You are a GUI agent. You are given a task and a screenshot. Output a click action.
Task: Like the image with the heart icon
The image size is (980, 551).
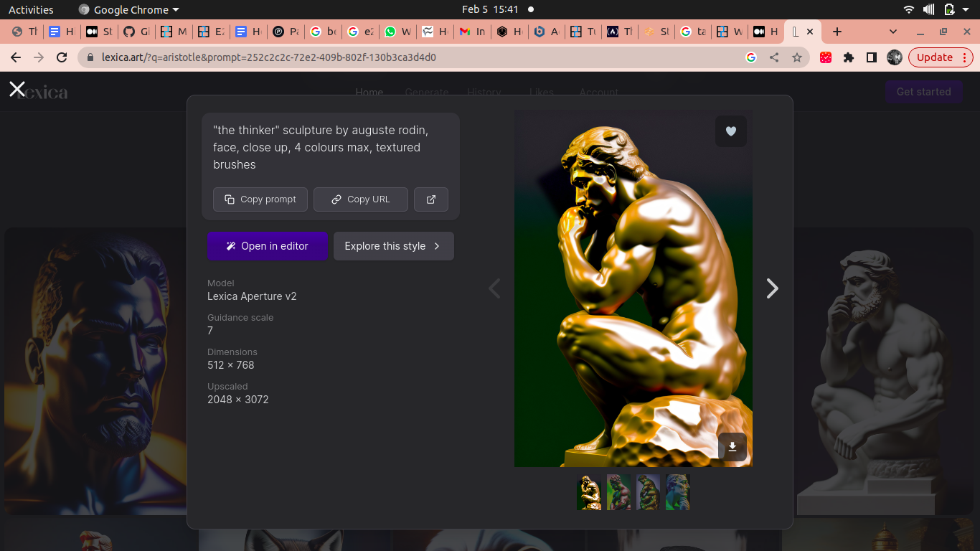pyautogui.click(x=731, y=131)
